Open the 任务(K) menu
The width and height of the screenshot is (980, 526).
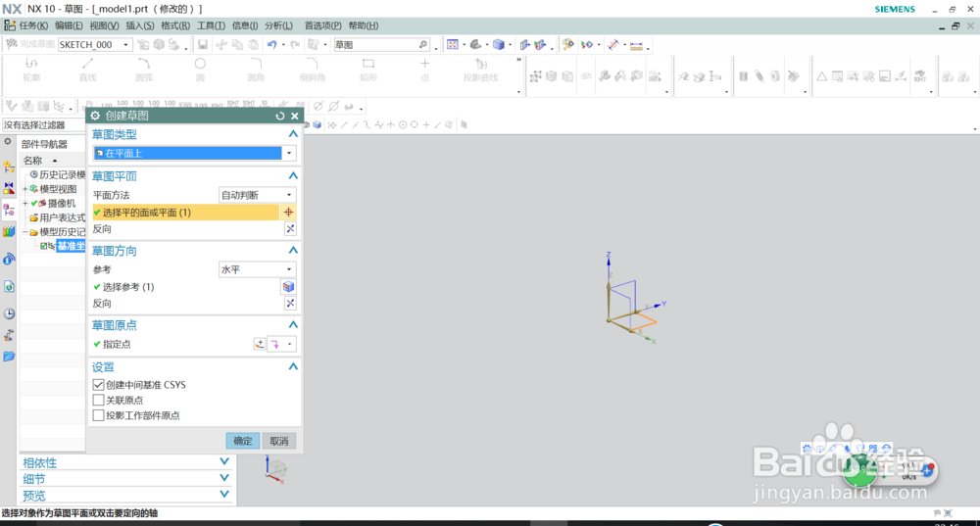click(33, 25)
